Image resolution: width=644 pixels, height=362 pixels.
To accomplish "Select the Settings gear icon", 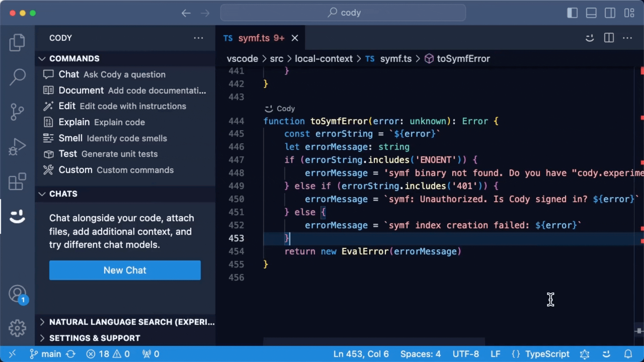I will pyautogui.click(x=18, y=328).
